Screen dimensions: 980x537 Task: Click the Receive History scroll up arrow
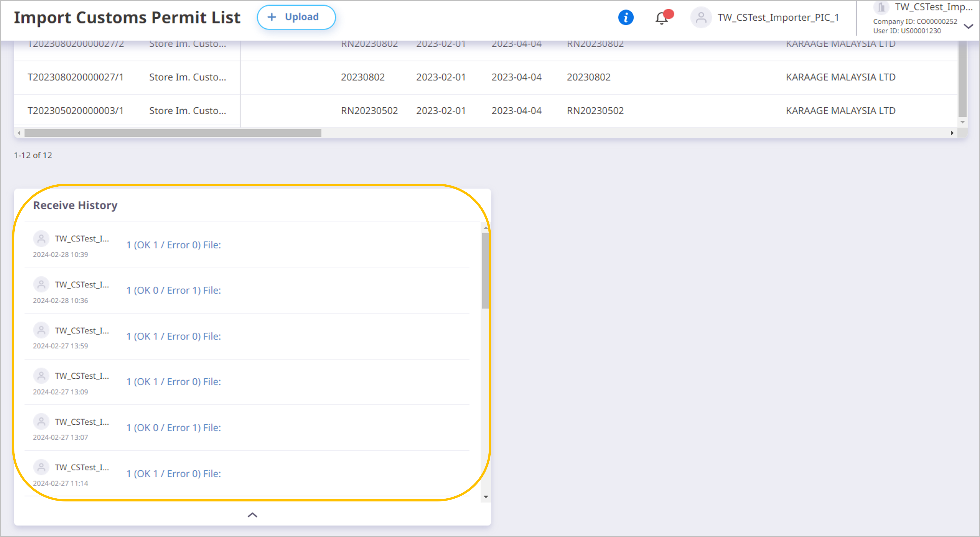(x=485, y=228)
